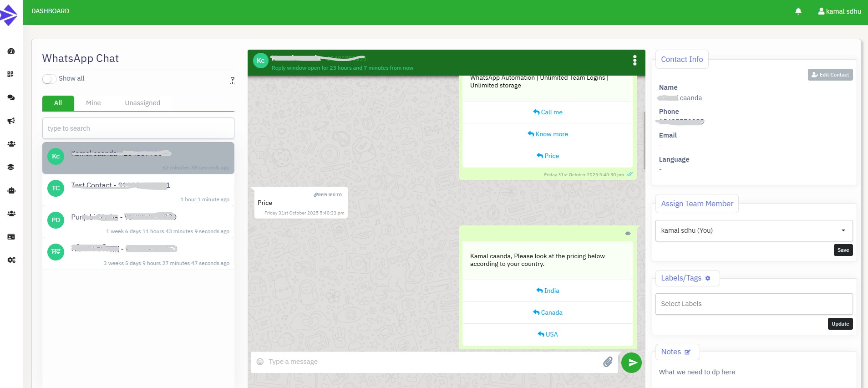Click the paperclip attachment icon
The height and width of the screenshot is (388, 868).
coord(608,362)
